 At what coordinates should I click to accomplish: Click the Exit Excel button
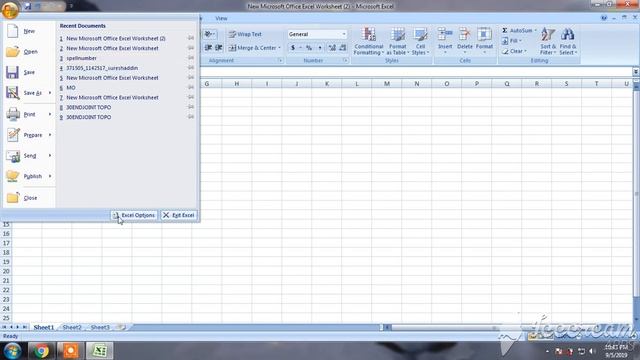point(179,215)
